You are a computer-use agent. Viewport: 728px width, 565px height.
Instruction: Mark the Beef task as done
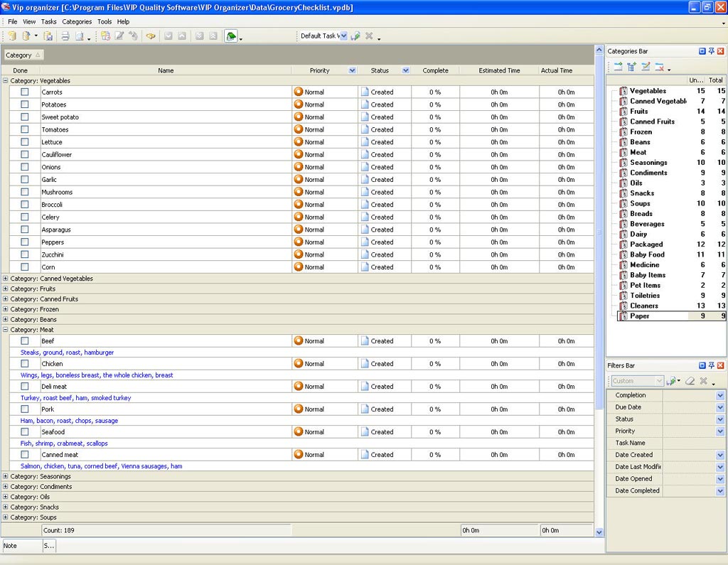coord(25,341)
